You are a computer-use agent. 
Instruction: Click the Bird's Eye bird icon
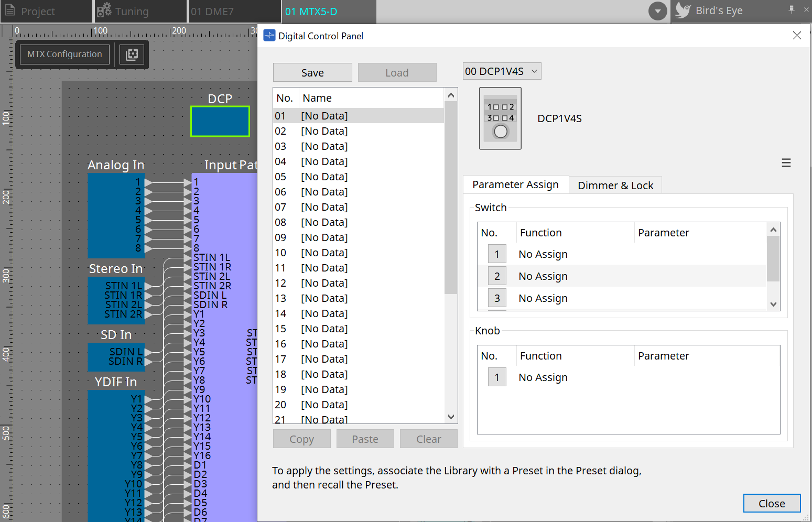[x=683, y=10]
